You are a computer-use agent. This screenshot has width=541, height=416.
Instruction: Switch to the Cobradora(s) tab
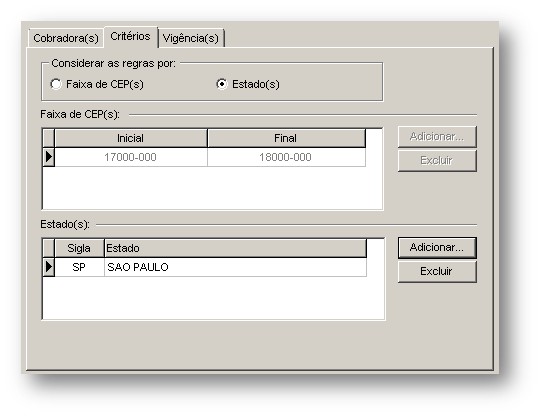66,38
